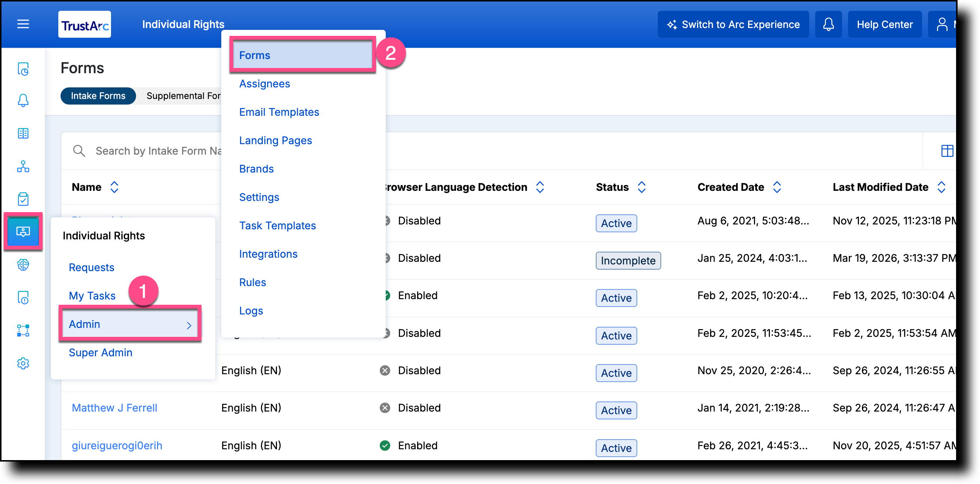This screenshot has width=980, height=484.
Task: Open the clipboard checklist sidebar icon
Action: click(x=23, y=199)
